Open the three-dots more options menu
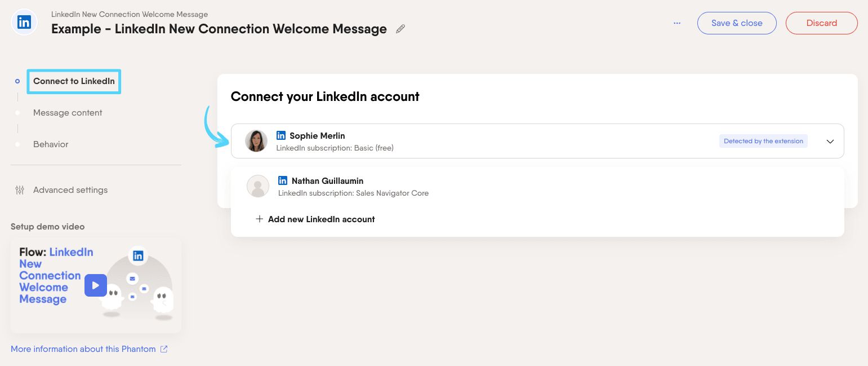868x366 pixels. click(x=677, y=23)
